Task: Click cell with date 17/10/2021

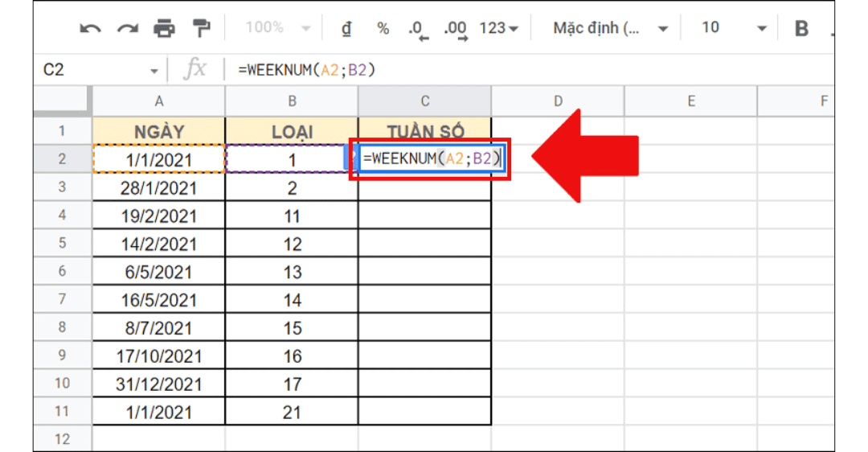Action: point(159,356)
